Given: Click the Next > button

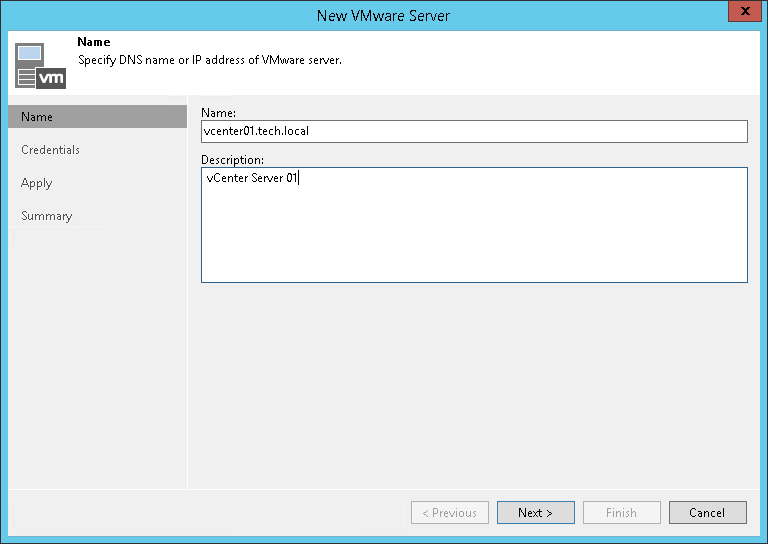Looking at the screenshot, I should (535, 513).
